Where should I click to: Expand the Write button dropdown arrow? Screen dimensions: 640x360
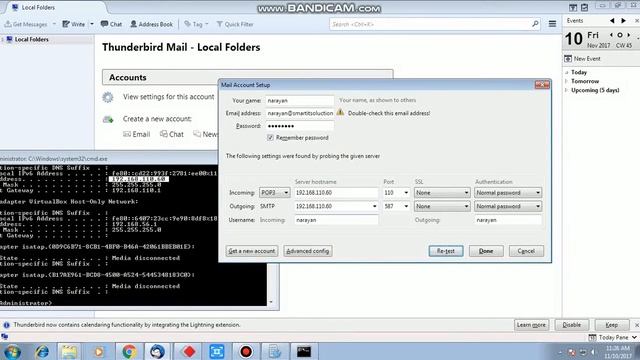point(92,24)
